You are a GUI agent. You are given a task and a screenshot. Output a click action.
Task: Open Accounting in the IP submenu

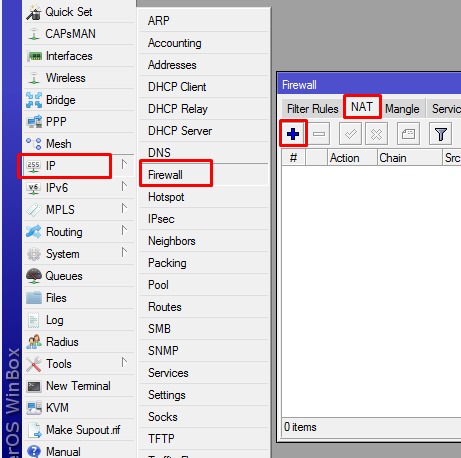(x=204, y=43)
